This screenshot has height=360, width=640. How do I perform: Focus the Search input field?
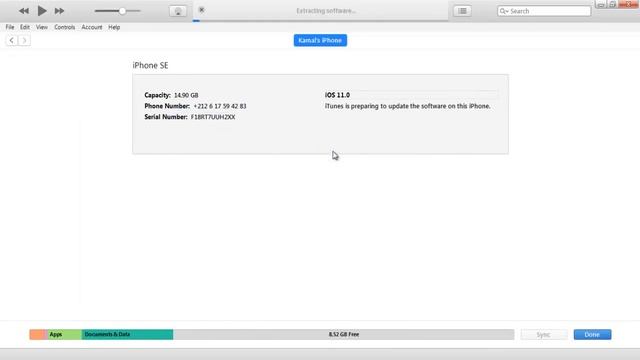(544, 11)
